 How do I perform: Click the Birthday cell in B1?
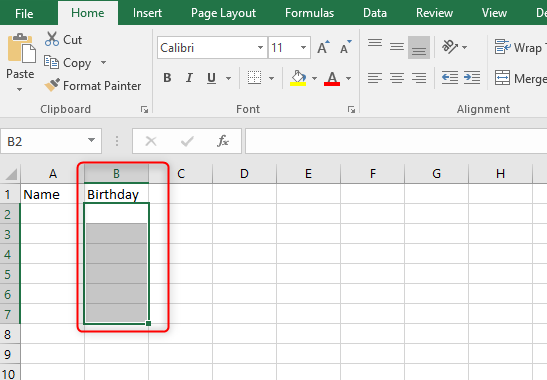(117, 194)
